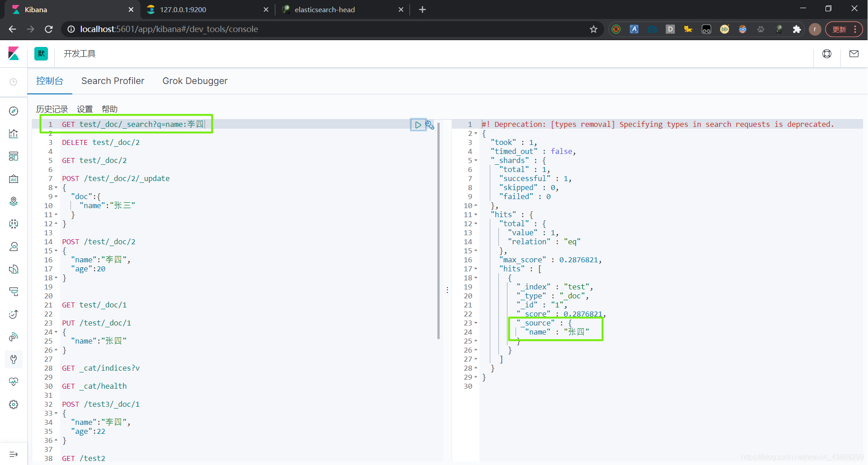Collapse the hits object at line 11
The height and width of the screenshot is (465, 868).
coord(476,215)
